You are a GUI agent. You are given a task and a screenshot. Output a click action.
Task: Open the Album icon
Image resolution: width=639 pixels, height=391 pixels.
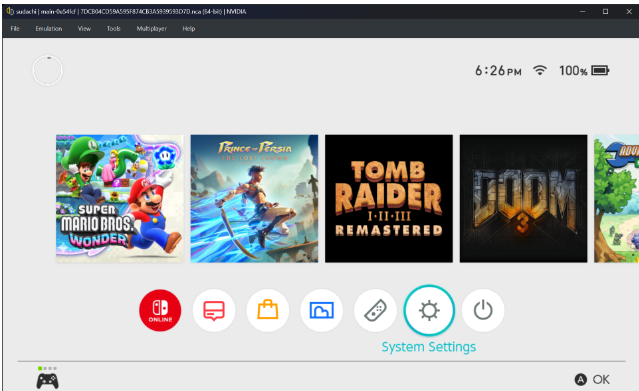pyautogui.click(x=322, y=310)
